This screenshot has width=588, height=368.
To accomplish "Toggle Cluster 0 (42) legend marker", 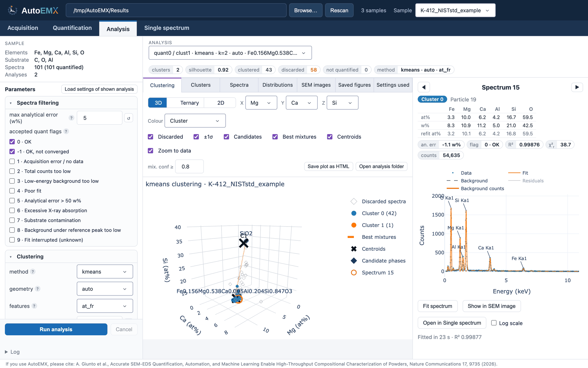I will click(x=354, y=213).
